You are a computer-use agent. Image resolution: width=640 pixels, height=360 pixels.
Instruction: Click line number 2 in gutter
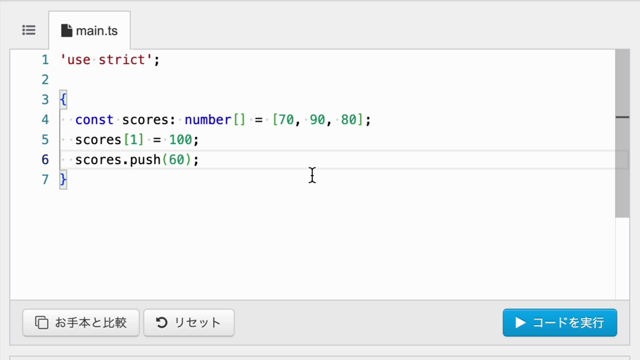coord(45,80)
